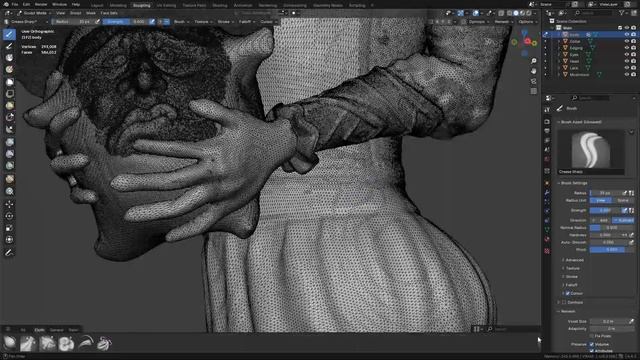
Task: Disable render for the body object
Action: click(x=633, y=35)
